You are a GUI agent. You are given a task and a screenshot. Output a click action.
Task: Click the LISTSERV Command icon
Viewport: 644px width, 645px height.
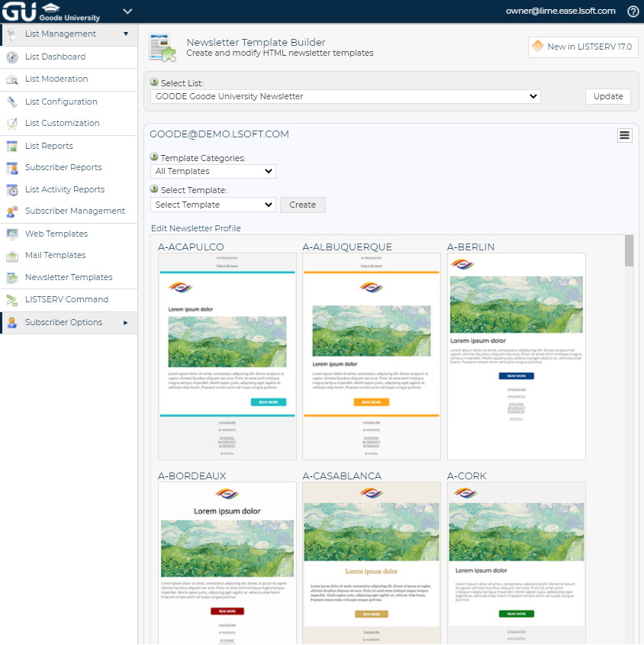point(11,300)
